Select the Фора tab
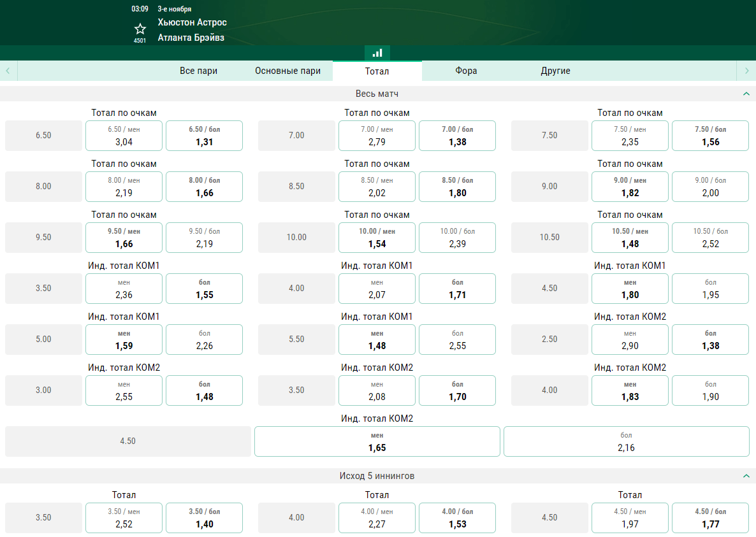Image resolution: width=756 pixels, height=537 pixels. coord(466,71)
